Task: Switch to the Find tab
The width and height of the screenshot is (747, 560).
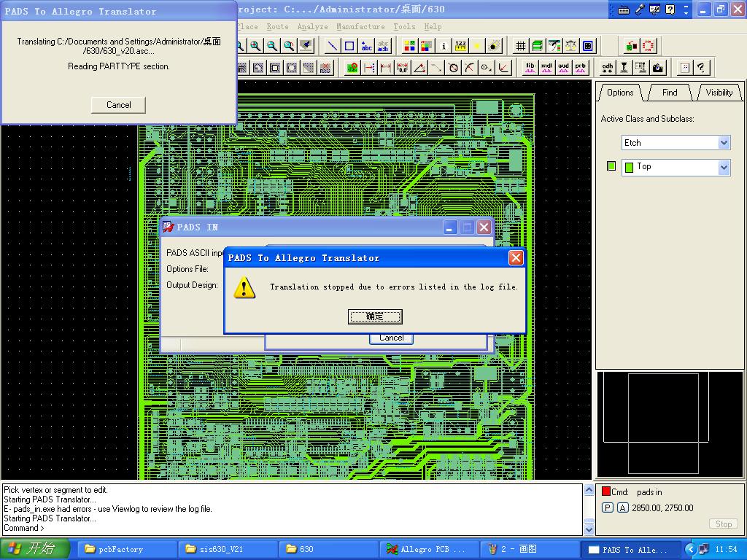Action: [x=670, y=93]
